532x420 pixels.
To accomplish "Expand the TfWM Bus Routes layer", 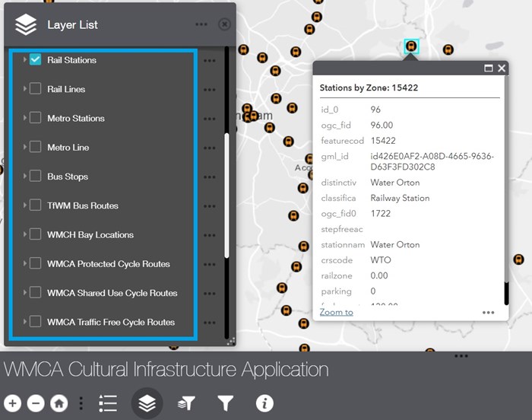I will [24, 205].
